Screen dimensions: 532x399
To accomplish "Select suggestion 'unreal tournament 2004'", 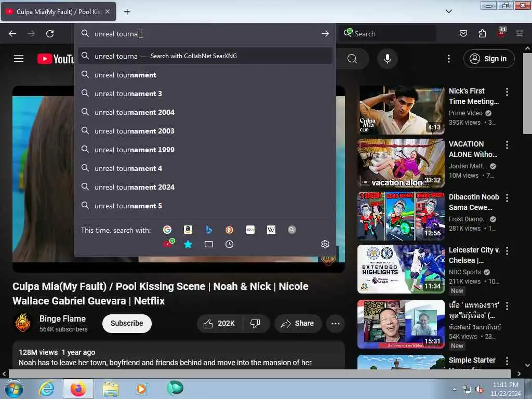I will [205, 112].
